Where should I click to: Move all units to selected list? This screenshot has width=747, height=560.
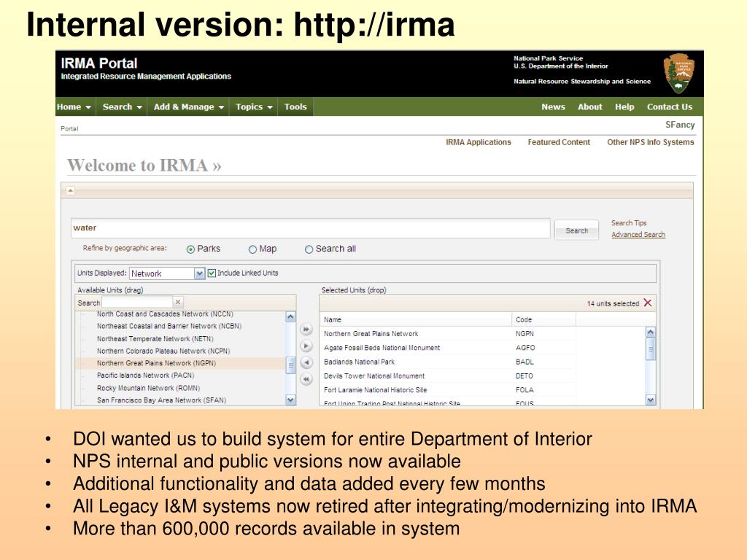306,329
